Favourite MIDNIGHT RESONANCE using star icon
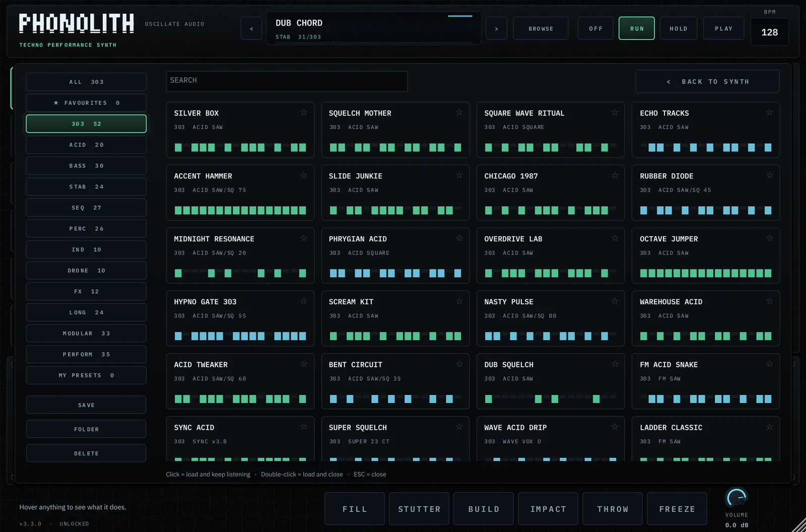 [x=304, y=238]
